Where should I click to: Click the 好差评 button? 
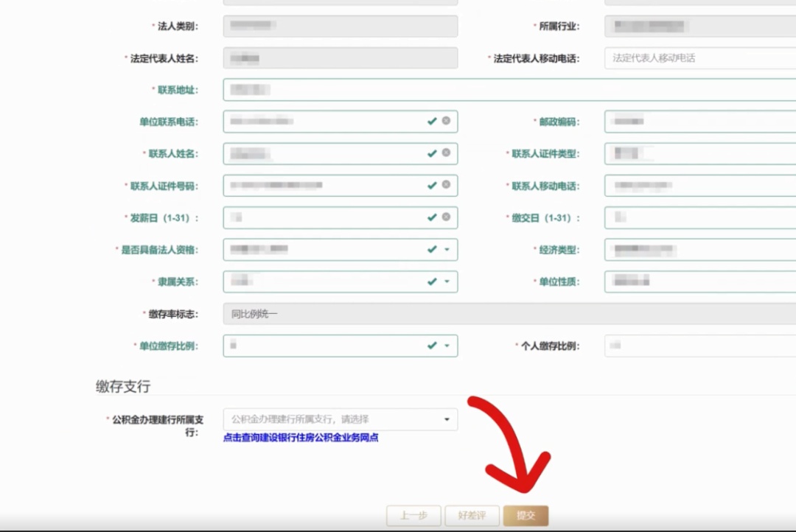coord(472,516)
